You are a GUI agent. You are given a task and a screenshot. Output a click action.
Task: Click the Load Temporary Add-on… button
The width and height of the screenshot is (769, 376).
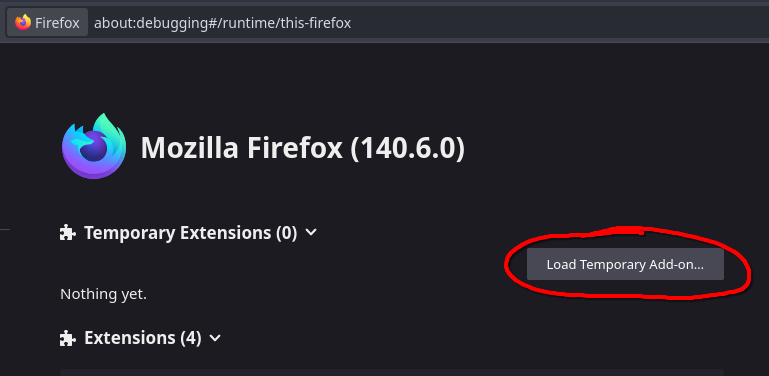point(625,264)
